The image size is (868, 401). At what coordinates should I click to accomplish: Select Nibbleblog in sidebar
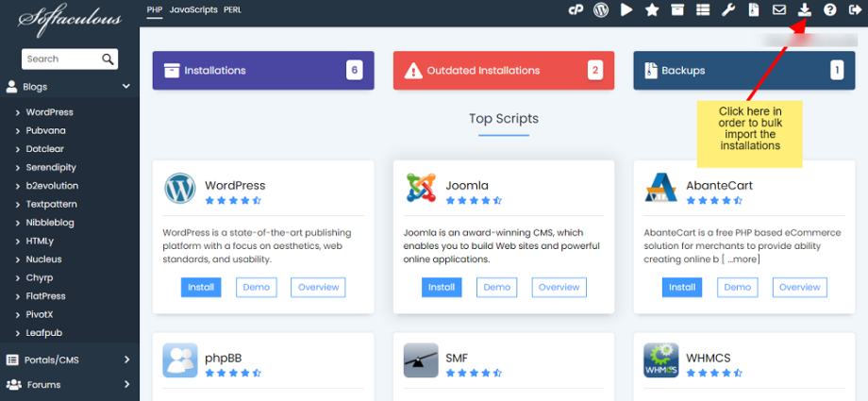point(50,223)
